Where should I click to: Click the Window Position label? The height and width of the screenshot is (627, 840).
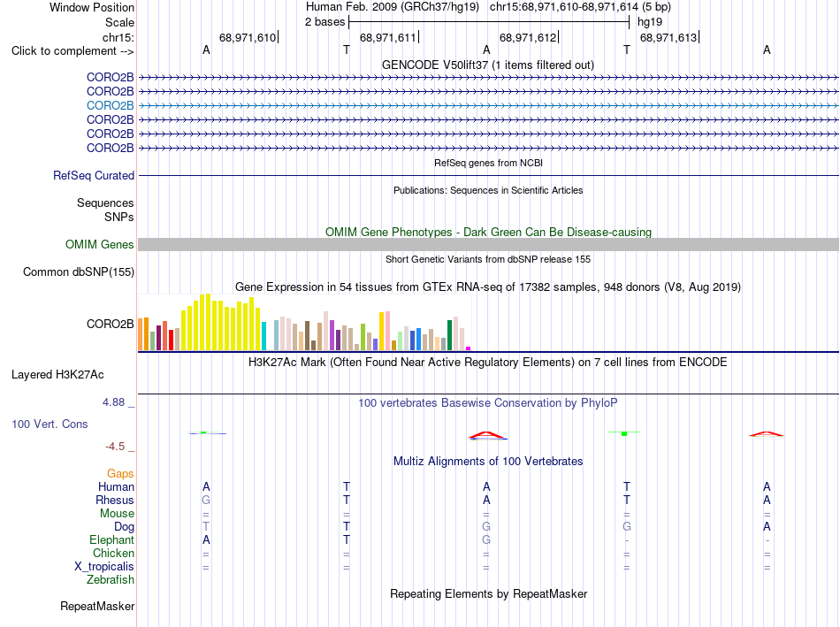(x=92, y=7)
